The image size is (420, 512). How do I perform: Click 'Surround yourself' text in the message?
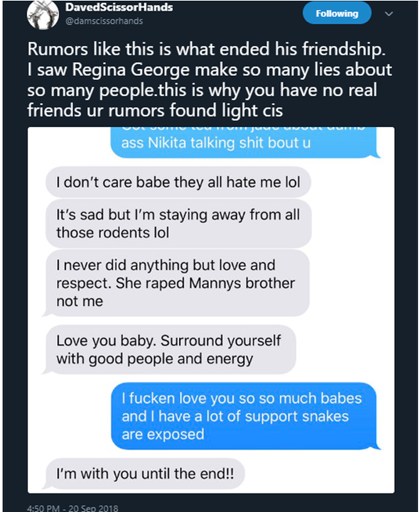click(x=220, y=341)
